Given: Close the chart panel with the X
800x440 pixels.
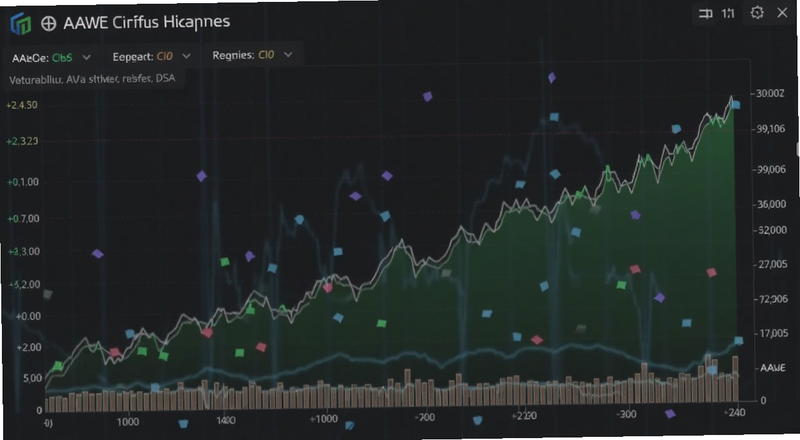Looking at the screenshot, I should (x=782, y=13).
